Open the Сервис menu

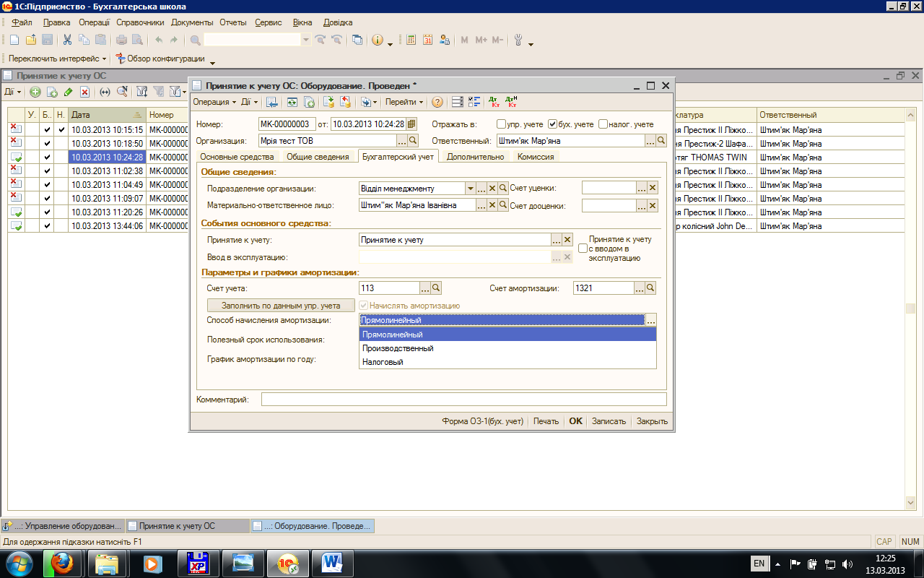(x=269, y=22)
